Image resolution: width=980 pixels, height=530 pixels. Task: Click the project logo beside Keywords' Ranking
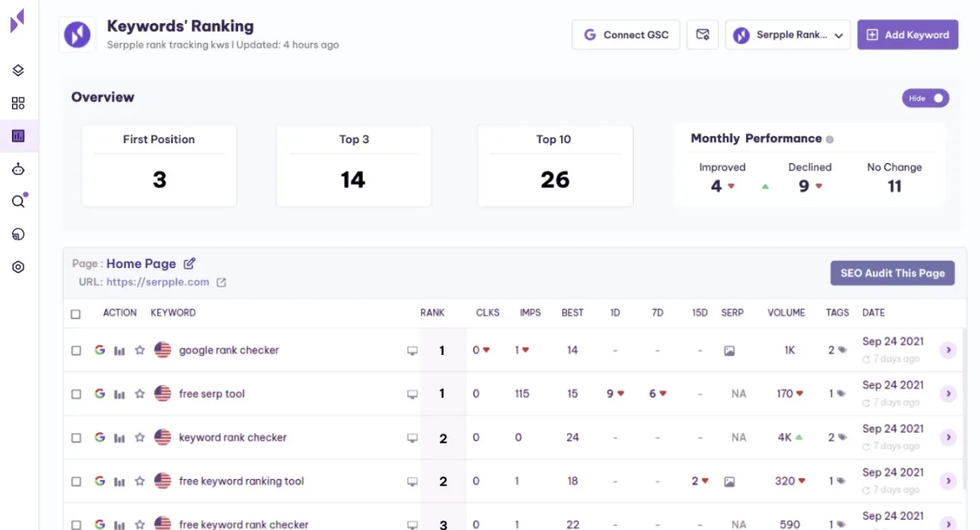(x=77, y=35)
